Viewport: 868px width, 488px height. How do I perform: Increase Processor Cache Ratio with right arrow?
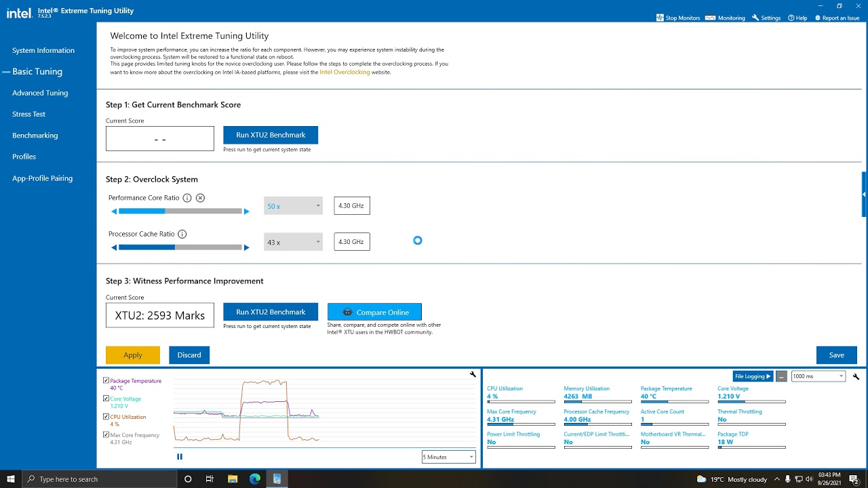click(x=246, y=247)
